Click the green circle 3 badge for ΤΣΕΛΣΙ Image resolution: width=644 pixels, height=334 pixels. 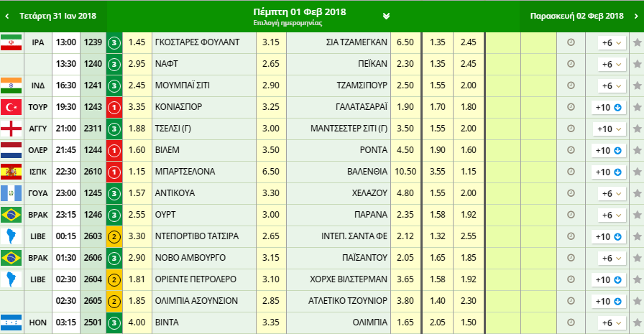(114, 129)
